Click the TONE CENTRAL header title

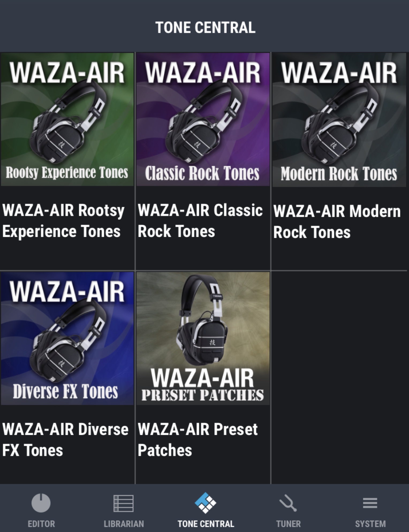pyautogui.click(x=205, y=28)
